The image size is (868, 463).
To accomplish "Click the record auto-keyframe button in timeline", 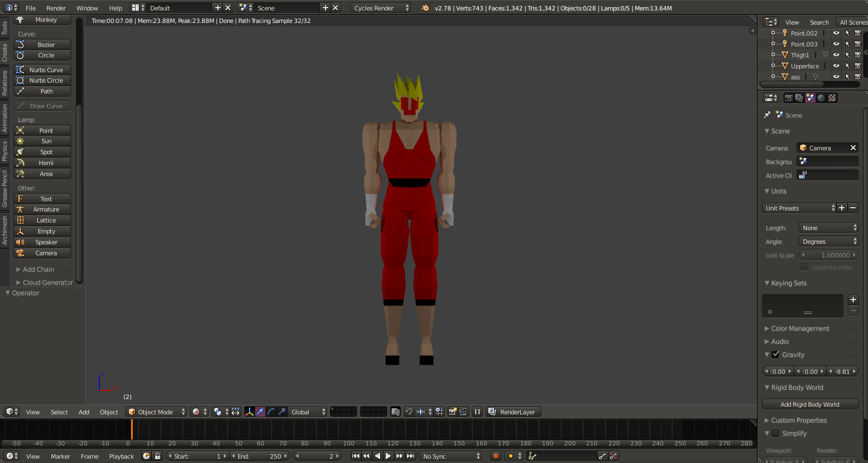I will tap(496, 456).
